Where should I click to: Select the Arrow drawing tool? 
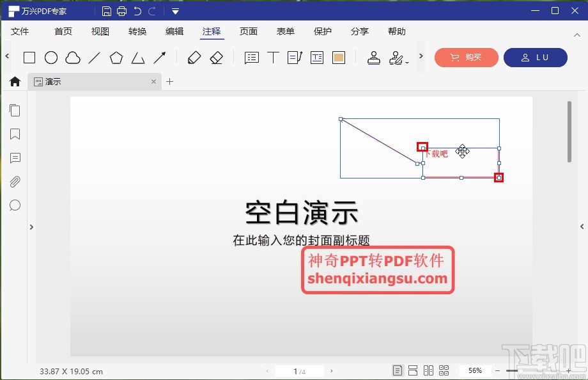click(159, 57)
